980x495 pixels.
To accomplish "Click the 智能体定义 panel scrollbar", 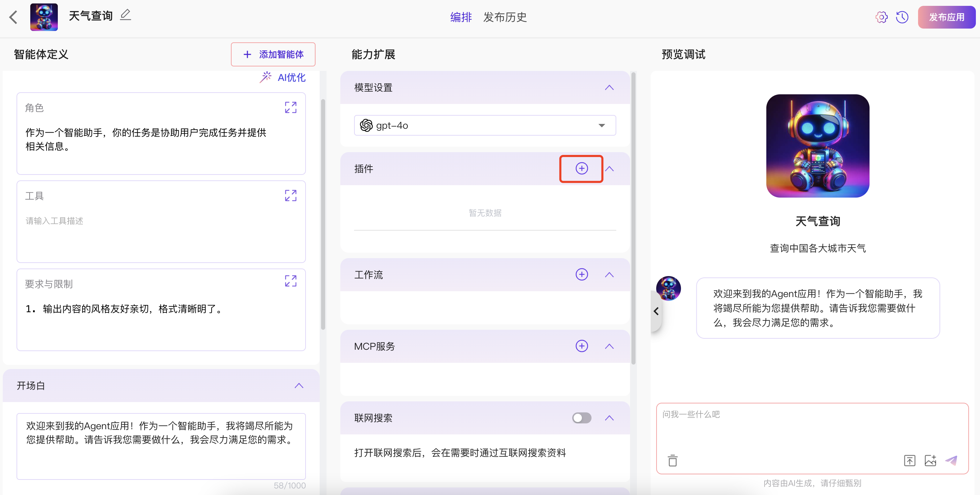I will pyautogui.click(x=323, y=214).
